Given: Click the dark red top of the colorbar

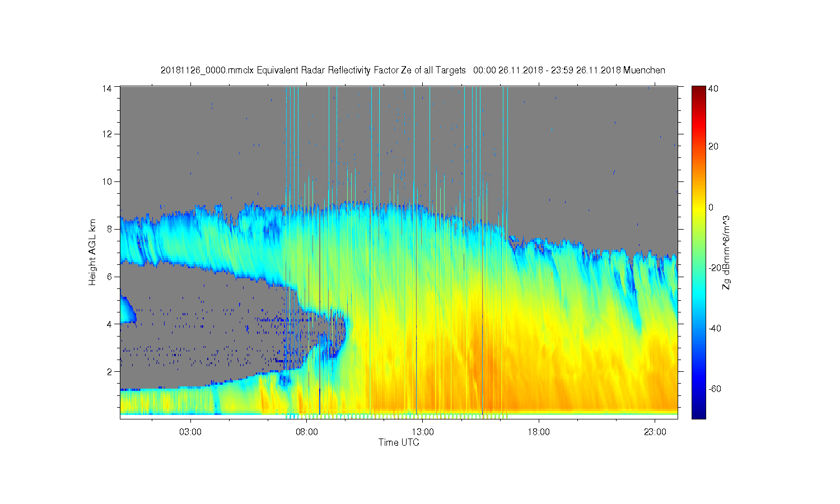Looking at the screenshot, I should pyautogui.click(x=698, y=90).
